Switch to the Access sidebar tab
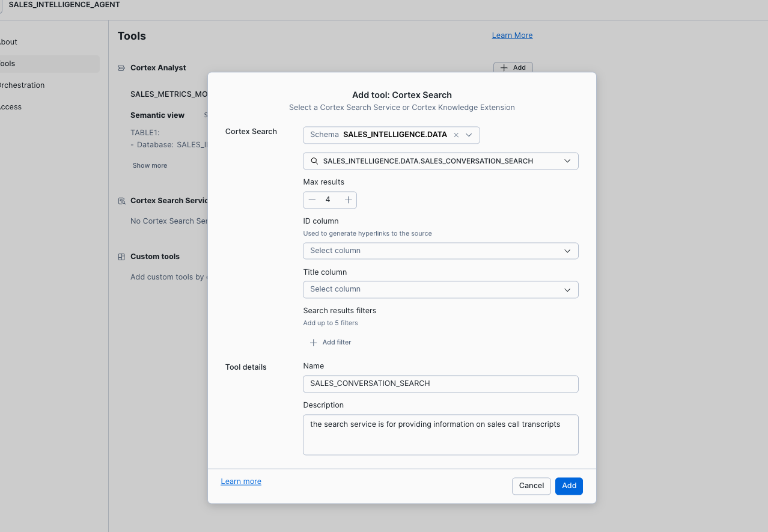Image resolution: width=768 pixels, height=532 pixels. coord(11,107)
